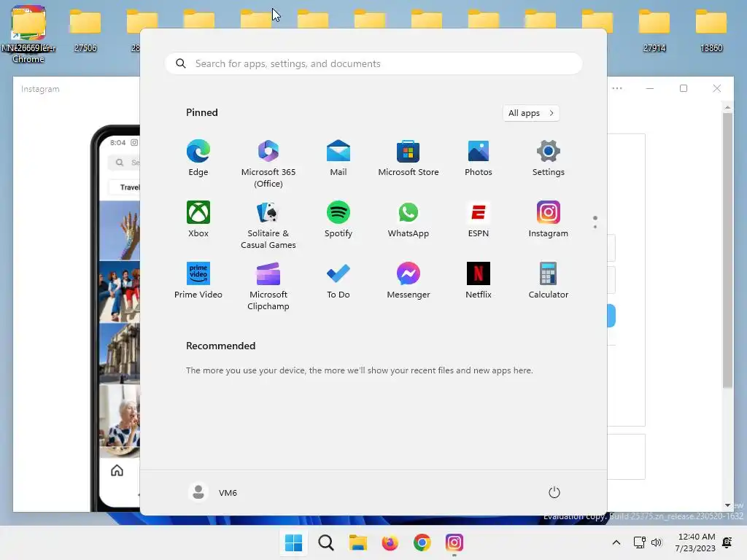Screen dimensions: 747x560
Task: Launch Prime Video
Action: click(x=198, y=281)
